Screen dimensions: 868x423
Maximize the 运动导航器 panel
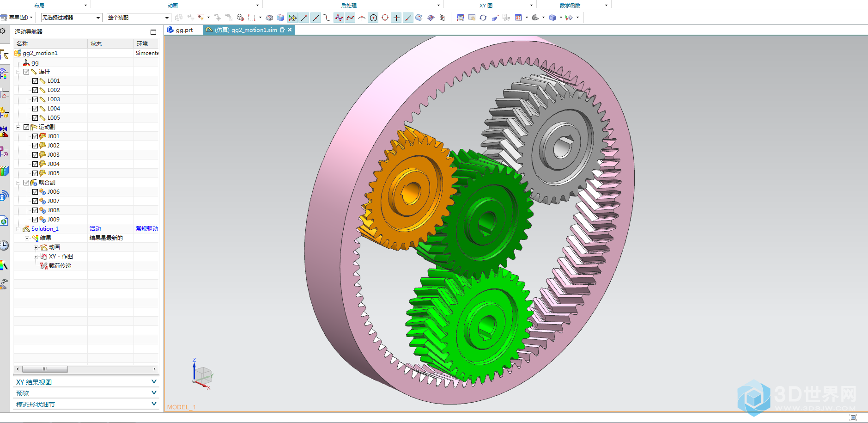click(153, 32)
